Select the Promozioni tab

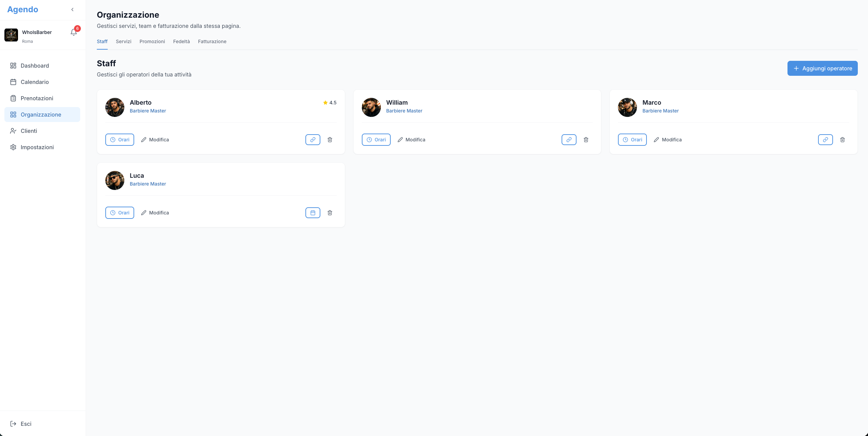click(x=152, y=41)
